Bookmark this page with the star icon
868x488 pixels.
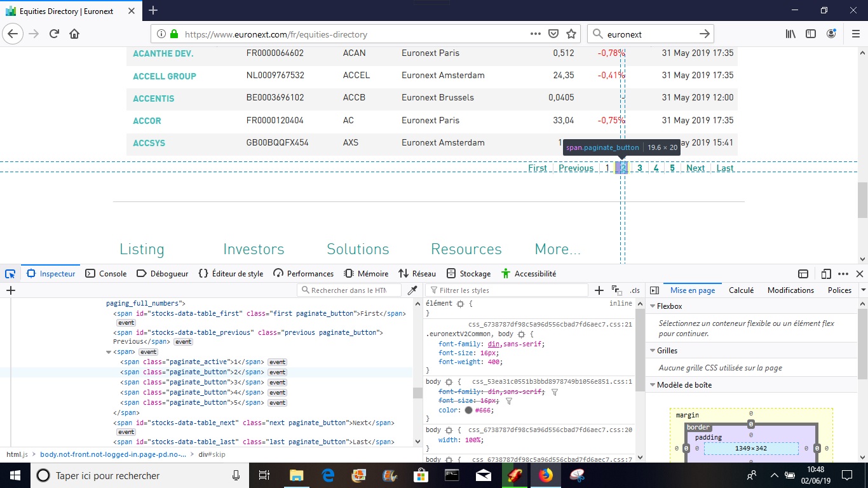tap(571, 34)
